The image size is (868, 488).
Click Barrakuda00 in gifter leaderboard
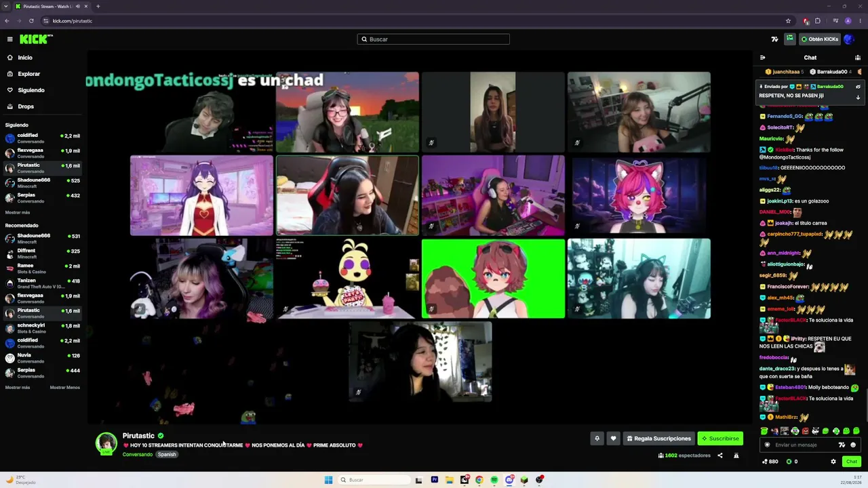click(831, 72)
